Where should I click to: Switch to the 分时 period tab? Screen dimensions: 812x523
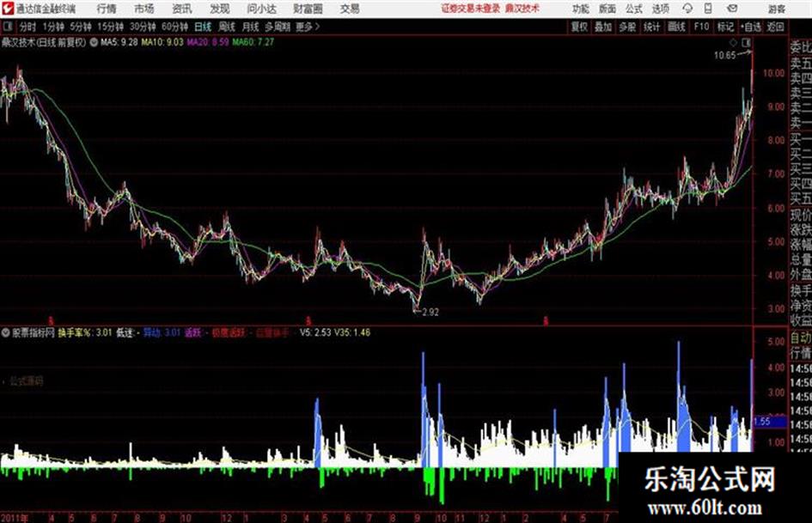pos(27,27)
